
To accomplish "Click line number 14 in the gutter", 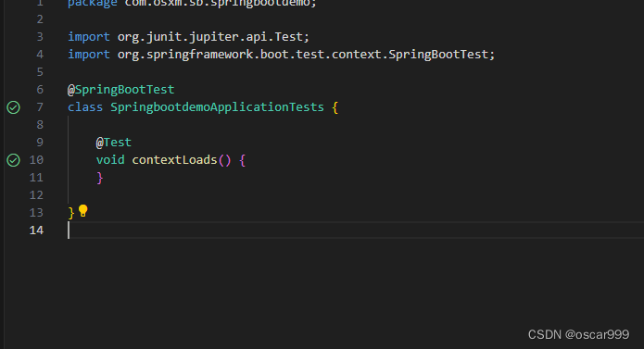I will point(36,231).
